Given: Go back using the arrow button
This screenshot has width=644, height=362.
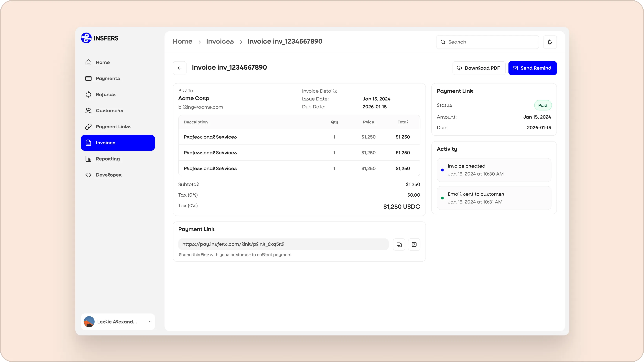Looking at the screenshot, I should click(179, 68).
